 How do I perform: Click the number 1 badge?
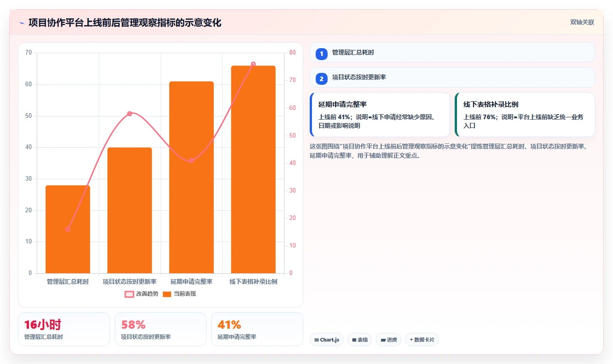pyautogui.click(x=322, y=54)
